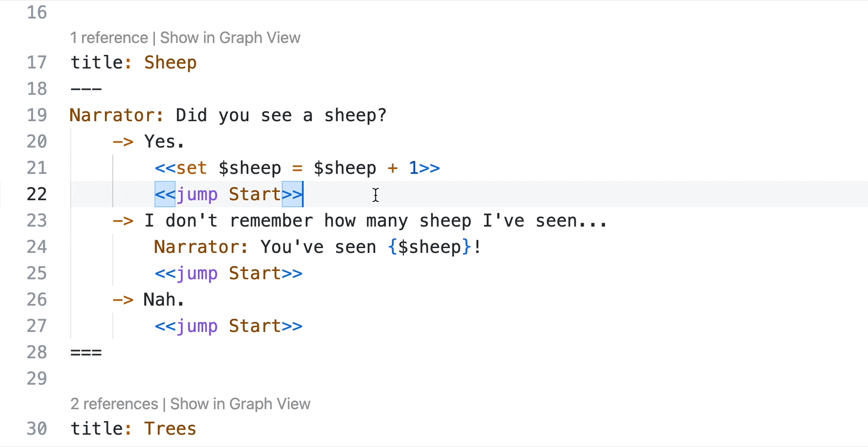Click the "Did you see a sheep?" dialogue text

281,115
